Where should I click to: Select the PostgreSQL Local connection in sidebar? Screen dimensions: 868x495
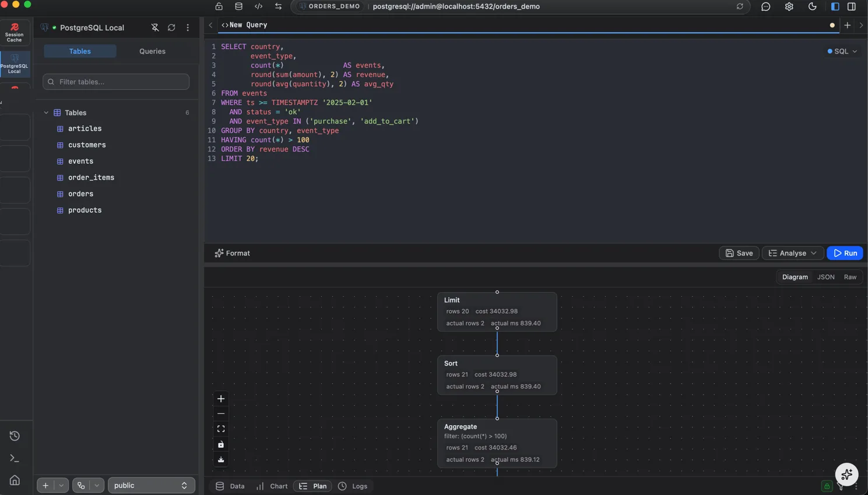coord(15,64)
